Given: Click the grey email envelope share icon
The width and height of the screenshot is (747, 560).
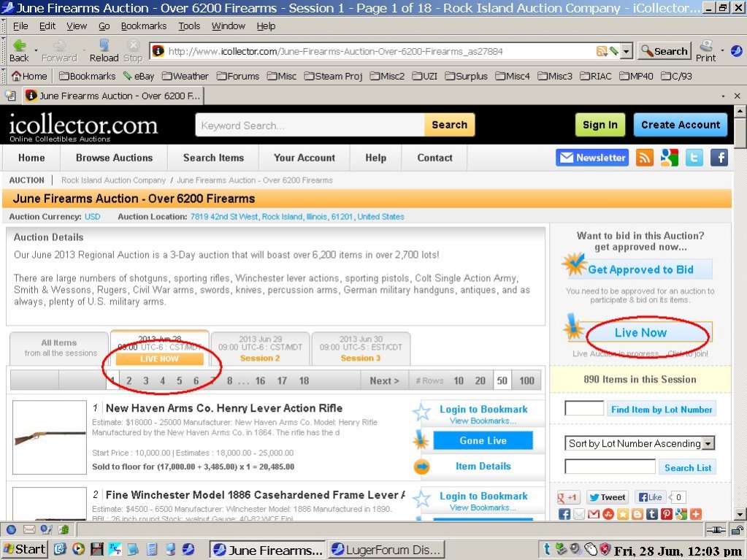Looking at the screenshot, I should tap(579, 514).
